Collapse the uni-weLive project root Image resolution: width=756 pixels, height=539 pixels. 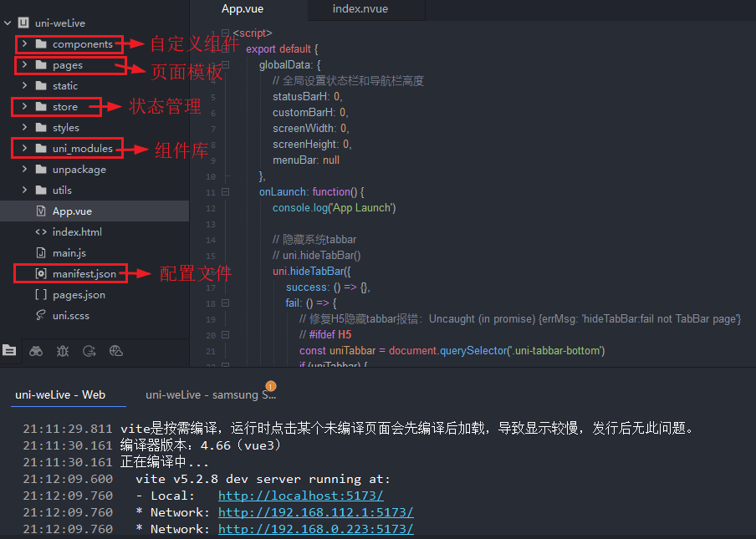(x=8, y=23)
